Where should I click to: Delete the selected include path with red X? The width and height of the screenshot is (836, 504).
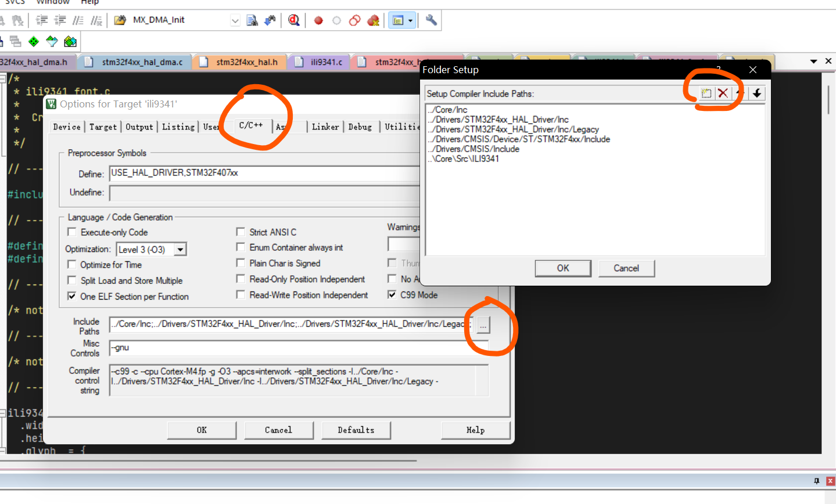click(x=723, y=93)
